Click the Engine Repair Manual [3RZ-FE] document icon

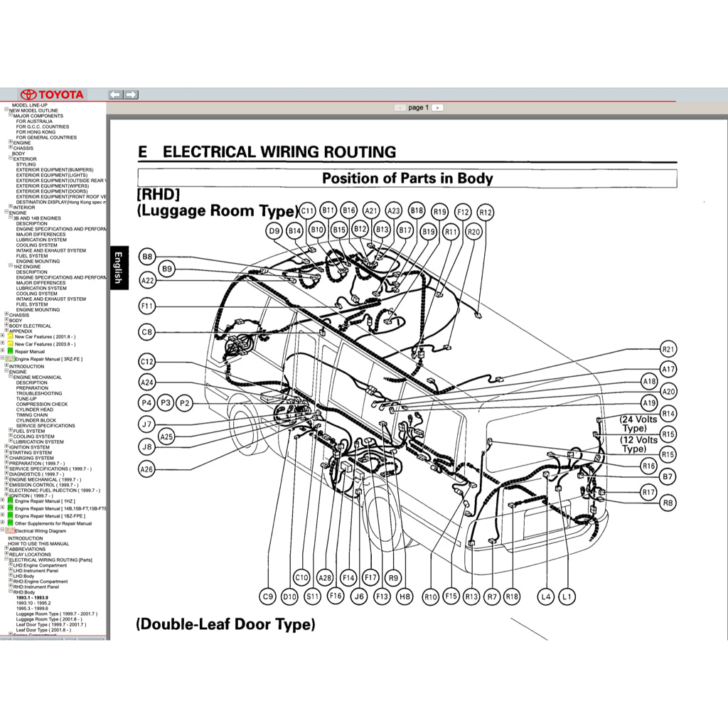10,358
